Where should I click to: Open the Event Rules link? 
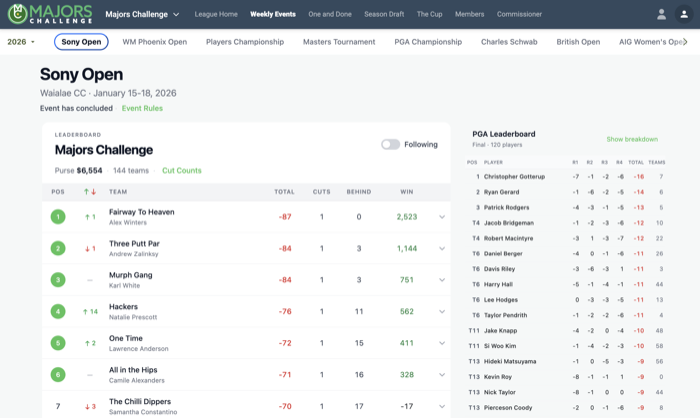click(142, 108)
